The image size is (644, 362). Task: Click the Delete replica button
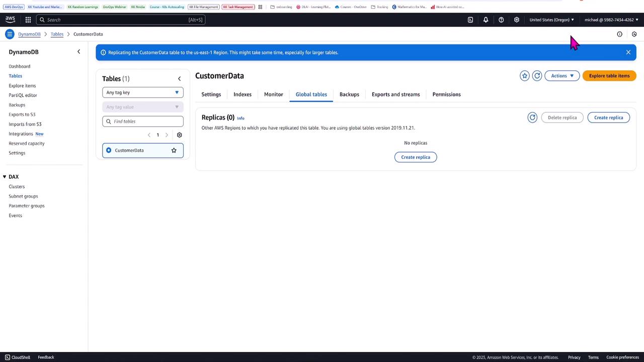562,118
